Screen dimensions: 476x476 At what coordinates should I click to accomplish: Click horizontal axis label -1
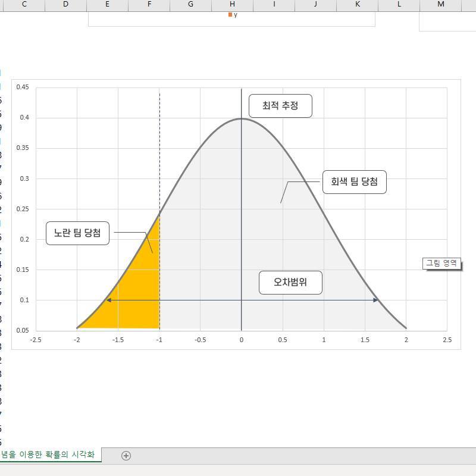[x=159, y=340]
